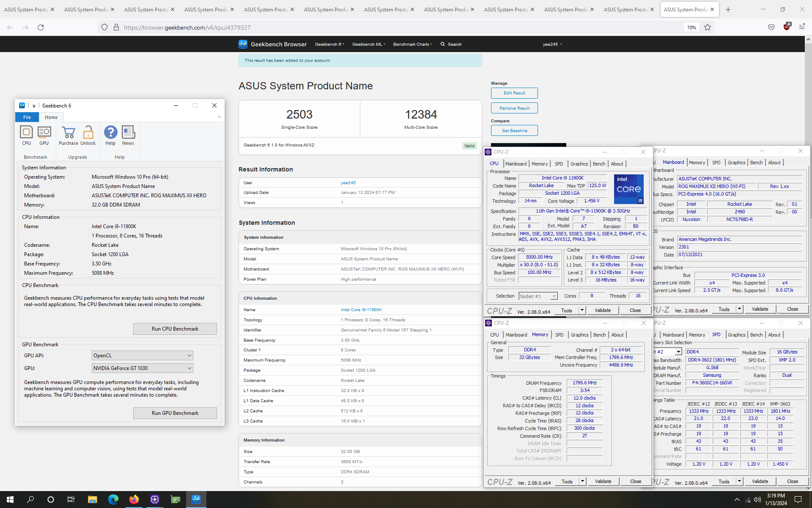812x508 pixels.
Task: Click the Remove Result button
Action: click(514, 108)
